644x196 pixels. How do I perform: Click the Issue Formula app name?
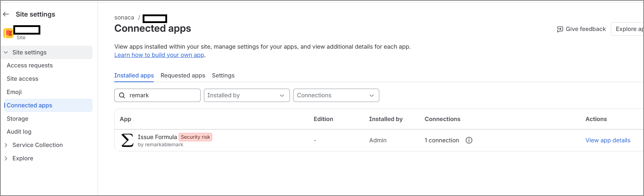(x=157, y=137)
